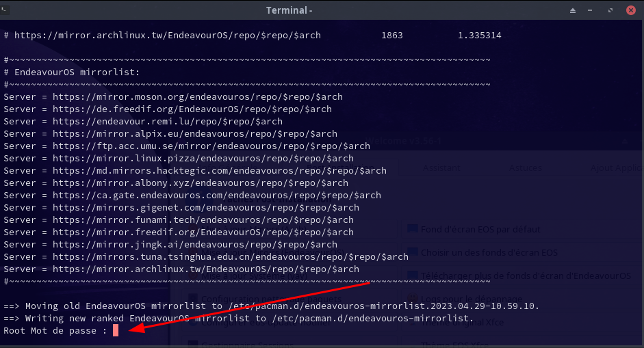
Task: Click the "Terminal -" title bar text
Action: tap(289, 10)
